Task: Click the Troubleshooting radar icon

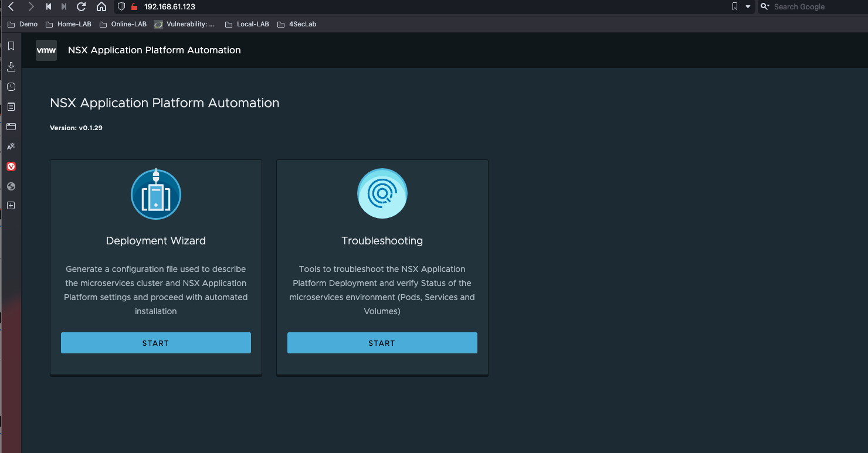Action: tap(382, 194)
